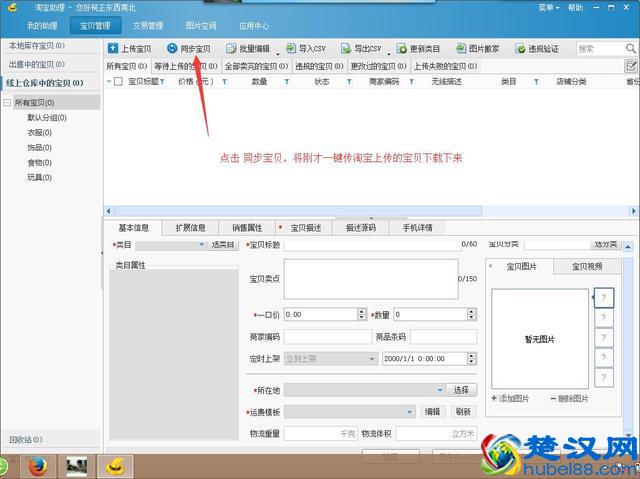Click the 选择 location button

coord(461,390)
